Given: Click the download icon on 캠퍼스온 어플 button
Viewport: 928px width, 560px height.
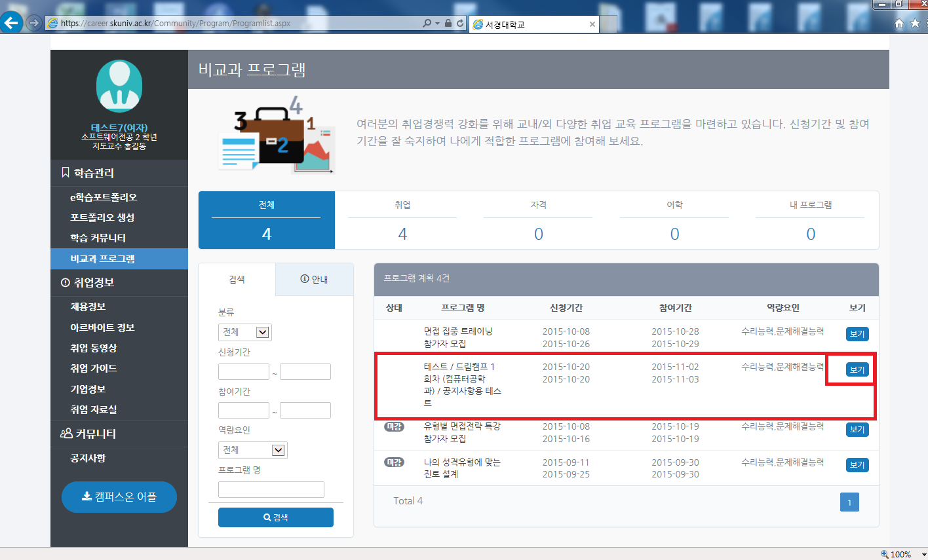Looking at the screenshot, I should (85, 496).
